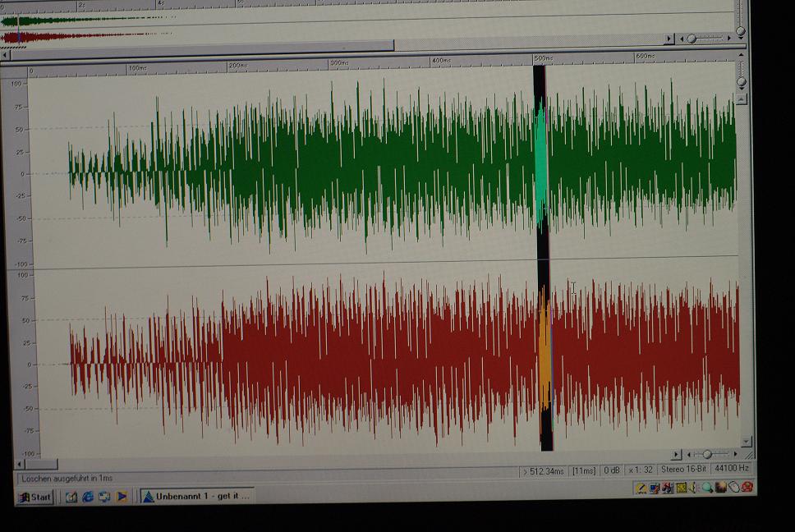Screen dimensions: 795x532
Task: Click the magnifier icon in the system tray
Action: click(x=707, y=488)
